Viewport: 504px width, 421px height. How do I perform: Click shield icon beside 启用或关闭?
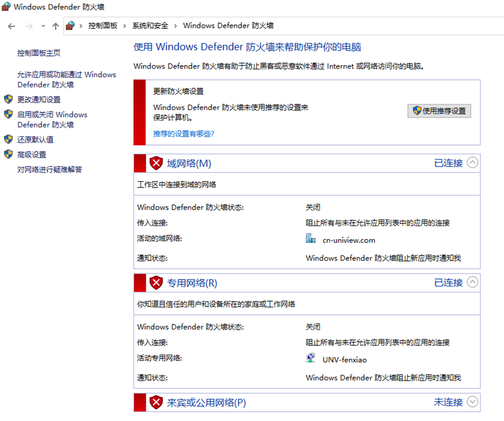8,114
